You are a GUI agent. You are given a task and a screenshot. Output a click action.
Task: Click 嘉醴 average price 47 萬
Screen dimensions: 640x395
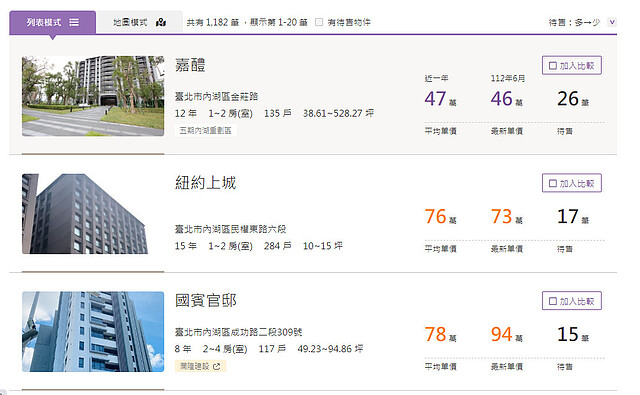pos(440,99)
